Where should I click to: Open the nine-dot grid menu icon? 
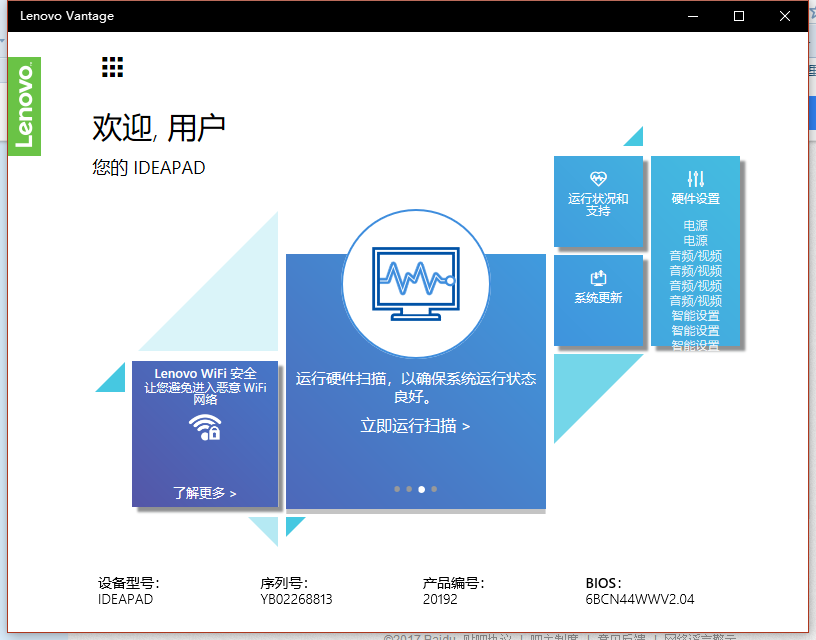click(x=112, y=67)
